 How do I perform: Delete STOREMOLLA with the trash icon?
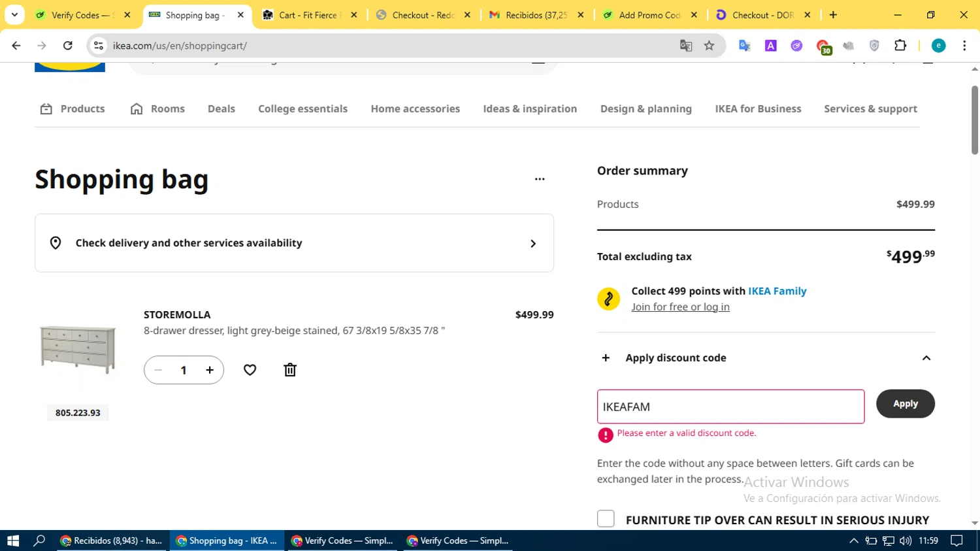point(290,370)
